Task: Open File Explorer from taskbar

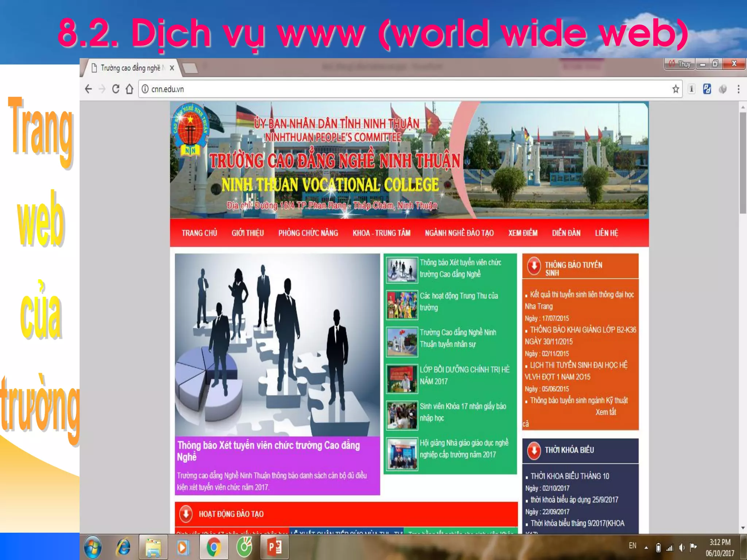Action: [x=153, y=547]
